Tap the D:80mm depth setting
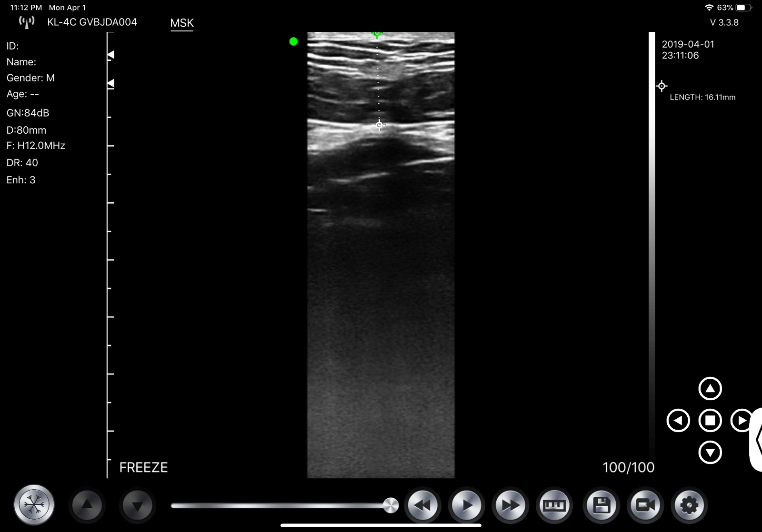The image size is (762, 532). pyautogui.click(x=26, y=130)
